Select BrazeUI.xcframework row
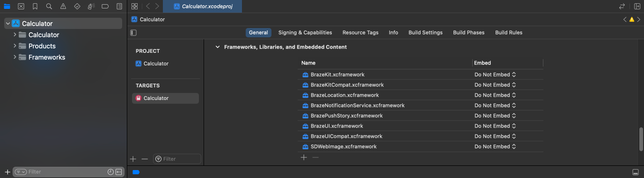Image resolution: width=644 pixels, height=178 pixels. (x=420, y=126)
